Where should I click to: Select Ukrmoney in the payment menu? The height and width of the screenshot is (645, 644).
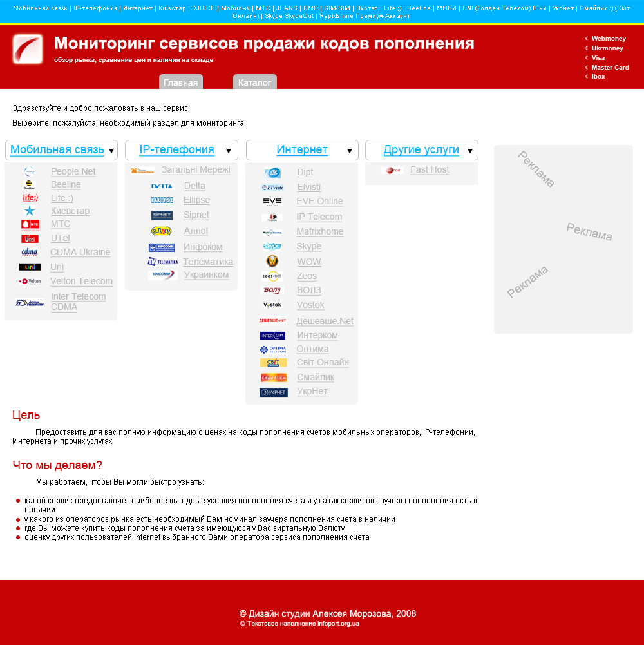[607, 48]
